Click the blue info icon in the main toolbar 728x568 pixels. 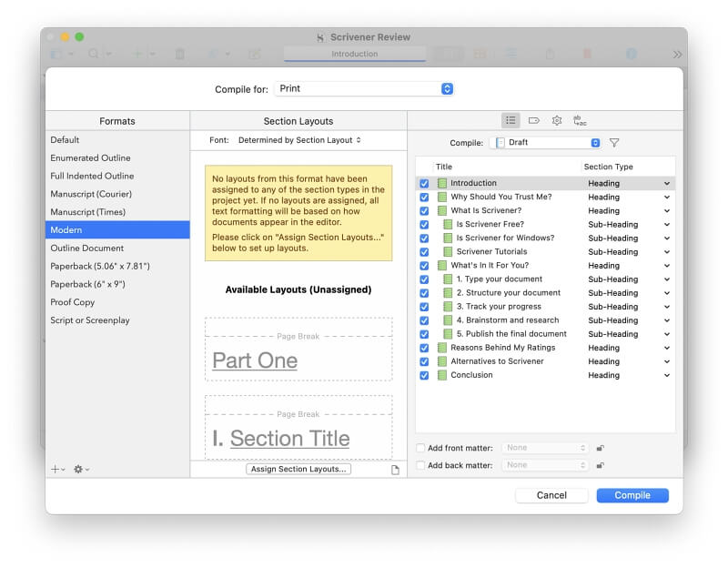point(632,54)
